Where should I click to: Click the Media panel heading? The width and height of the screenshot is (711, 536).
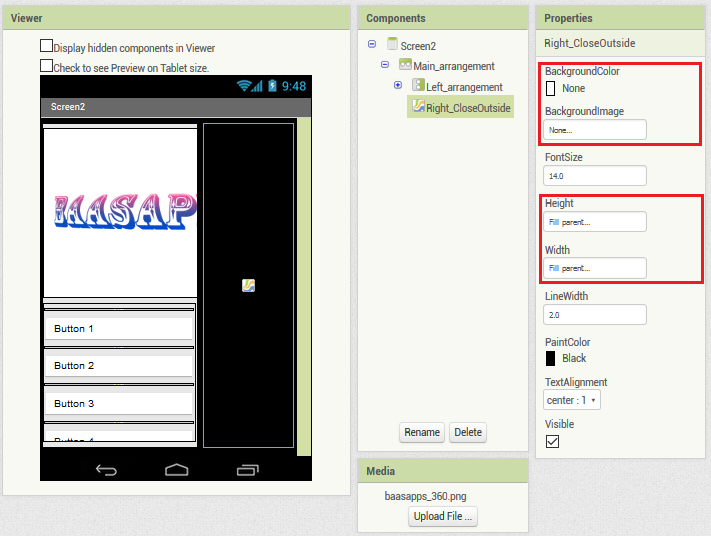[x=380, y=471]
